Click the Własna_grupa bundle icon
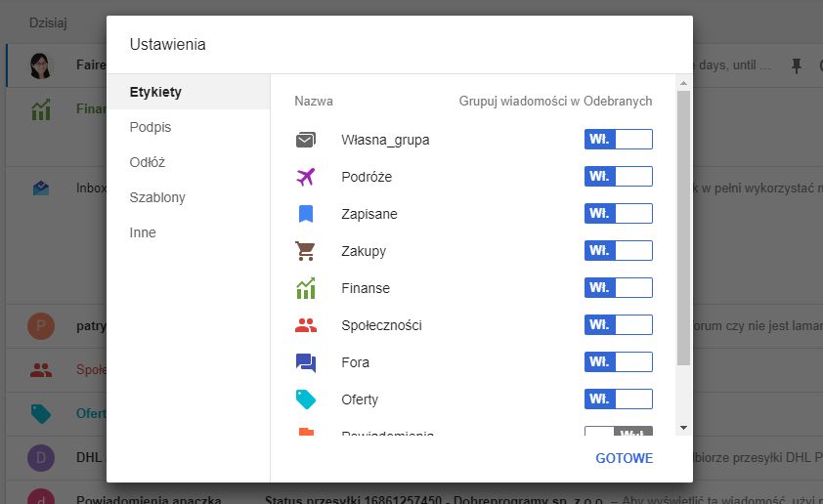This screenshot has width=823, height=504. tap(306, 140)
